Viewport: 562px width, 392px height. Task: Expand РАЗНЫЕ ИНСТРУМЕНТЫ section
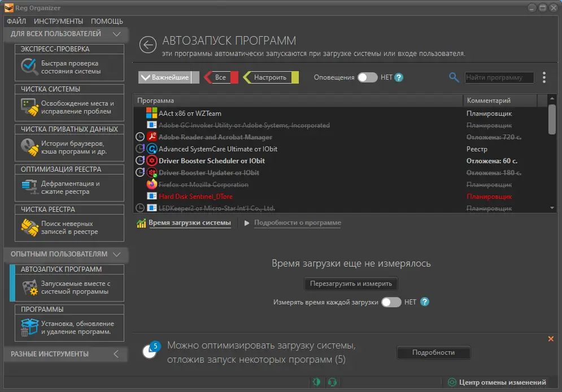pyautogui.click(x=116, y=354)
